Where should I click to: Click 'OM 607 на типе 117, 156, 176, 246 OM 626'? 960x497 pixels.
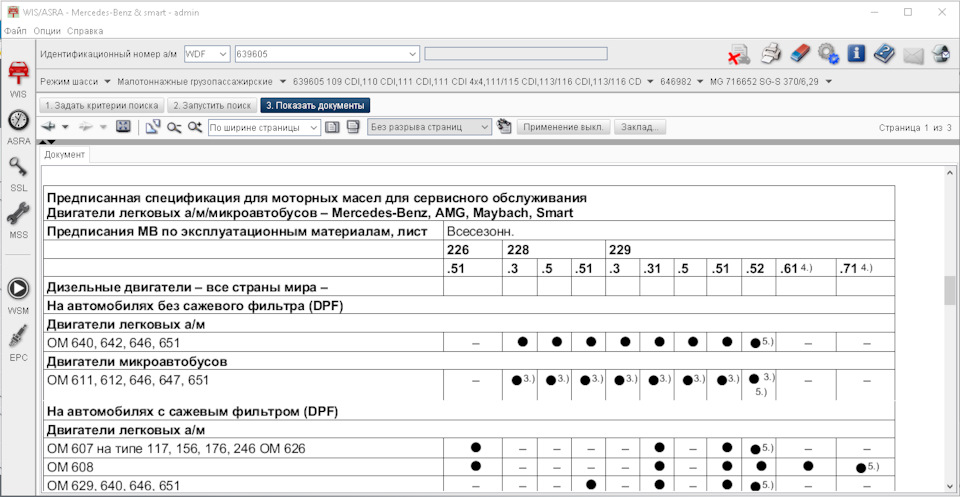(x=176, y=449)
